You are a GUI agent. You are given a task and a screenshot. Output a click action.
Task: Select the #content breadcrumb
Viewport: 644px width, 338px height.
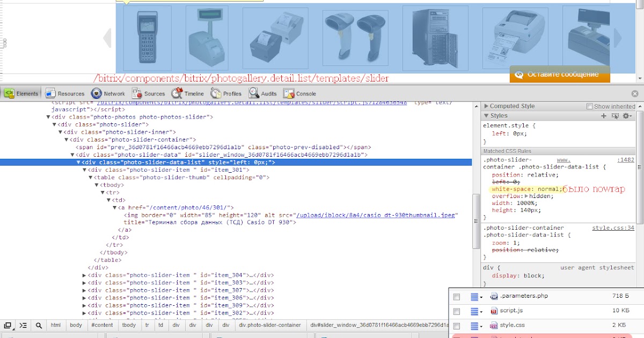(x=102, y=325)
